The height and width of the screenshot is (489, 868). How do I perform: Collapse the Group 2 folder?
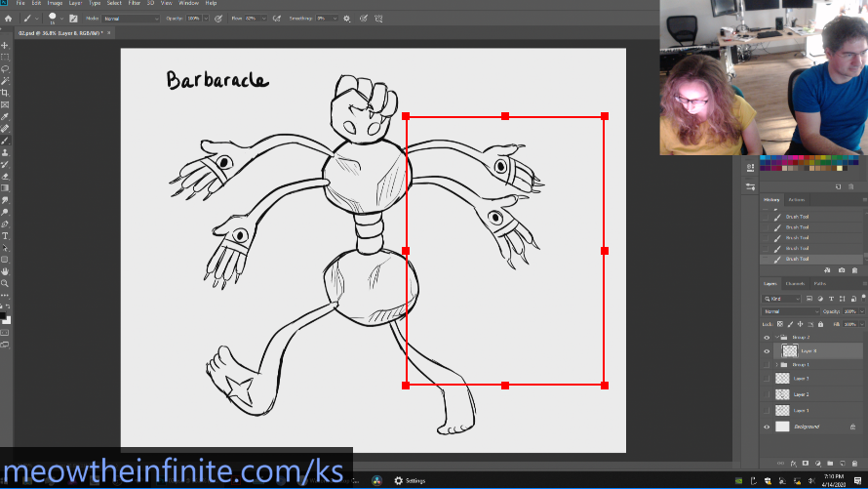tap(777, 338)
